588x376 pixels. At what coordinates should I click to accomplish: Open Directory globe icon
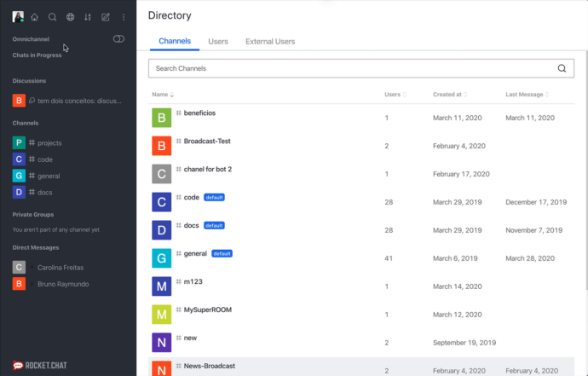point(70,17)
